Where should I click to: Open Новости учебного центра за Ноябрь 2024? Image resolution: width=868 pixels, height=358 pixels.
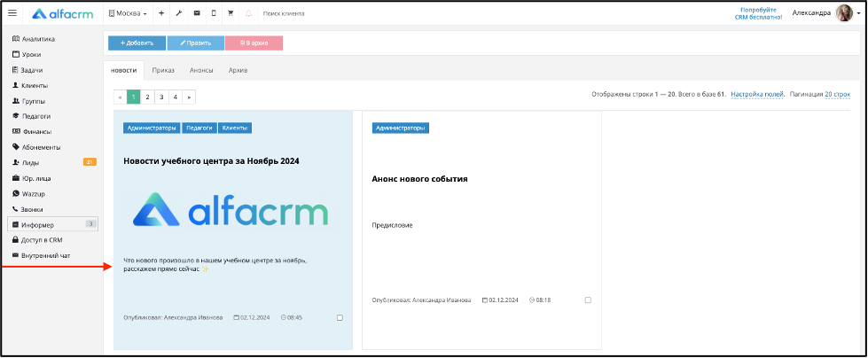pos(212,161)
